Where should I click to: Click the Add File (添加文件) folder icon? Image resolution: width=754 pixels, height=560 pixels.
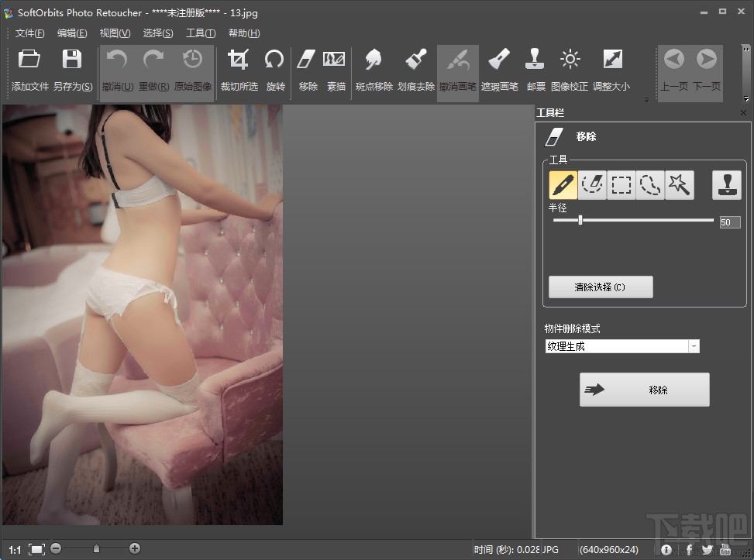click(x=29, y=60)
